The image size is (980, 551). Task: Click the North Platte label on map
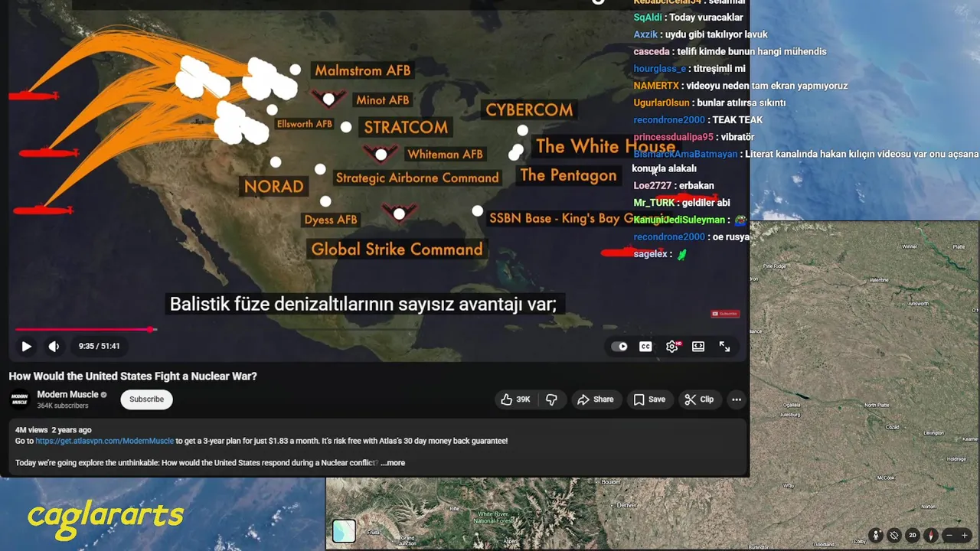tap(876, 405)
